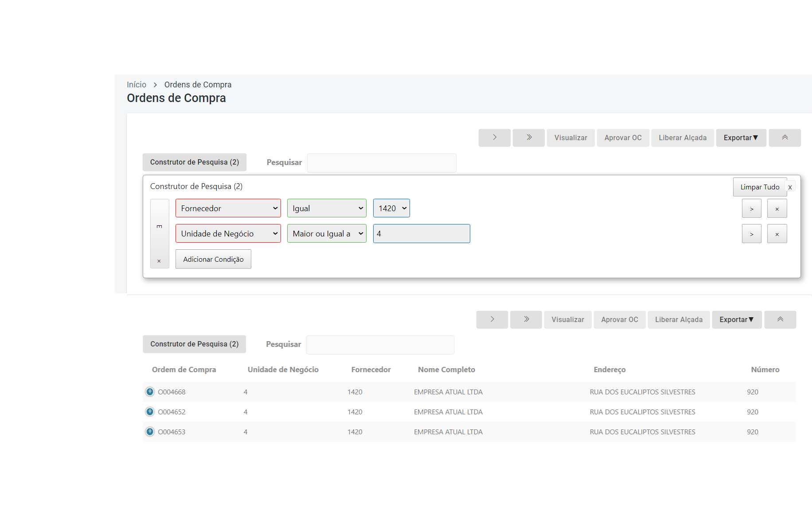
Task: Select order number O004652 text
Action: (x=172, y=412)
